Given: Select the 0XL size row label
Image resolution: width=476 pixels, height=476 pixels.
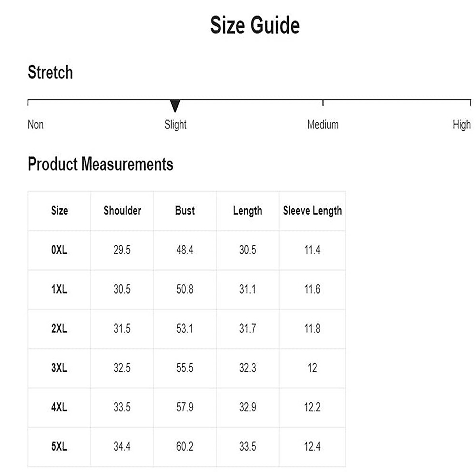Looking at the screenshot, I should click(59, 250).
